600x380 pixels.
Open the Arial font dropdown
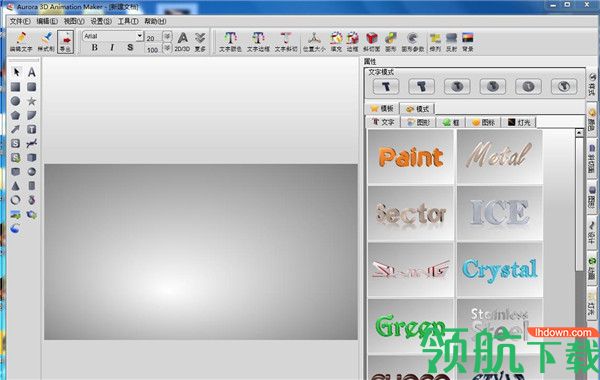tap(140, 36)
